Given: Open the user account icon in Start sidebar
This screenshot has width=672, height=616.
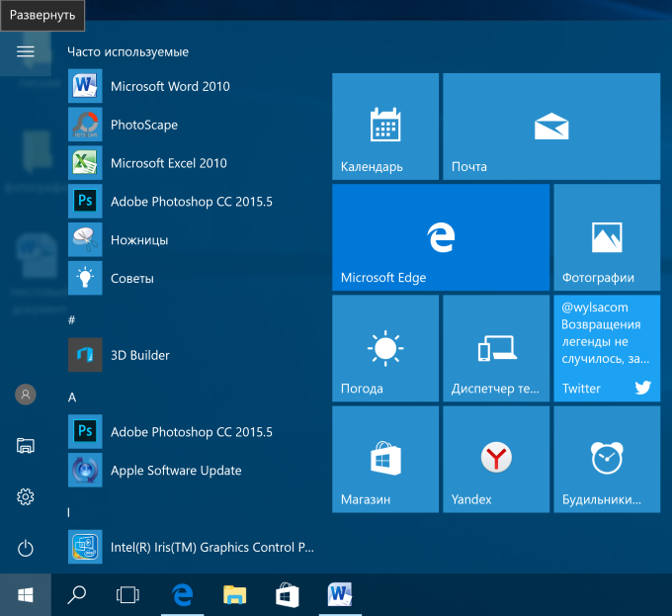Looking at the screenshot, I should point(26,395).
